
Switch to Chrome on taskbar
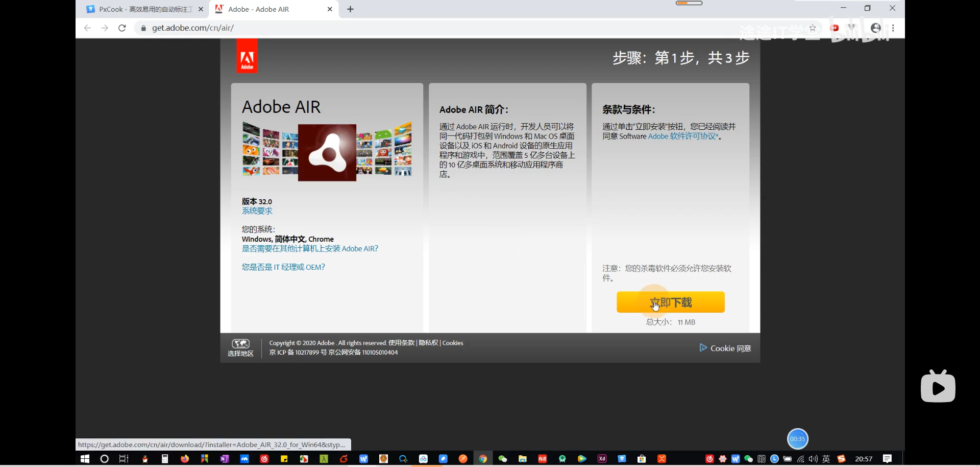[x=483, y=459]
